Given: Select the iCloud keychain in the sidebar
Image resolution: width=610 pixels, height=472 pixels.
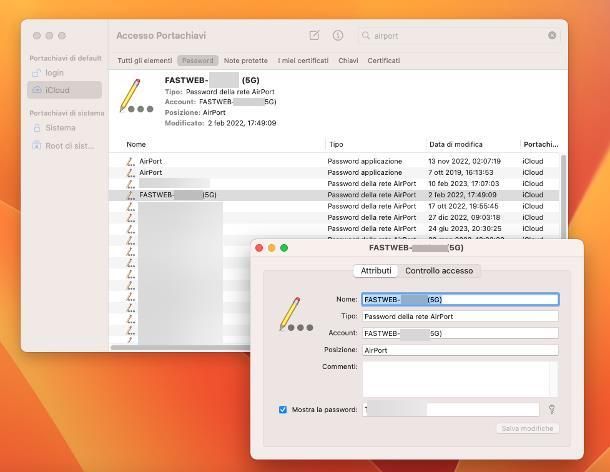Looking at the screenshot, I should tap(65, 90).
